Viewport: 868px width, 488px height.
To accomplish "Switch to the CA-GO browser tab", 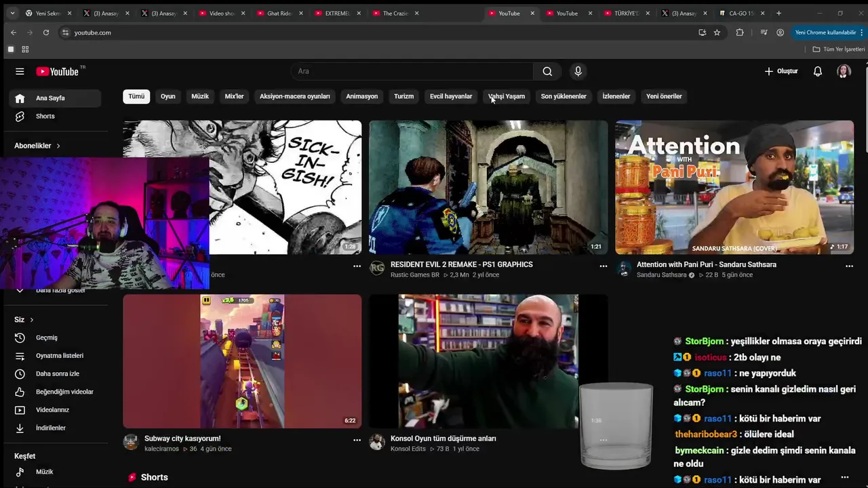I will 741,13.
